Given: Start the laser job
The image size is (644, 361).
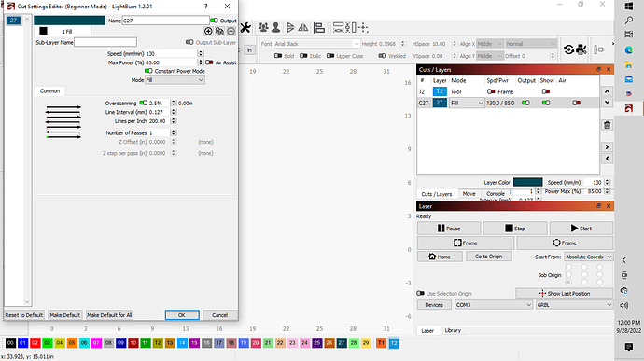Looking at the screenshot, I should click(x=581, y=228).
